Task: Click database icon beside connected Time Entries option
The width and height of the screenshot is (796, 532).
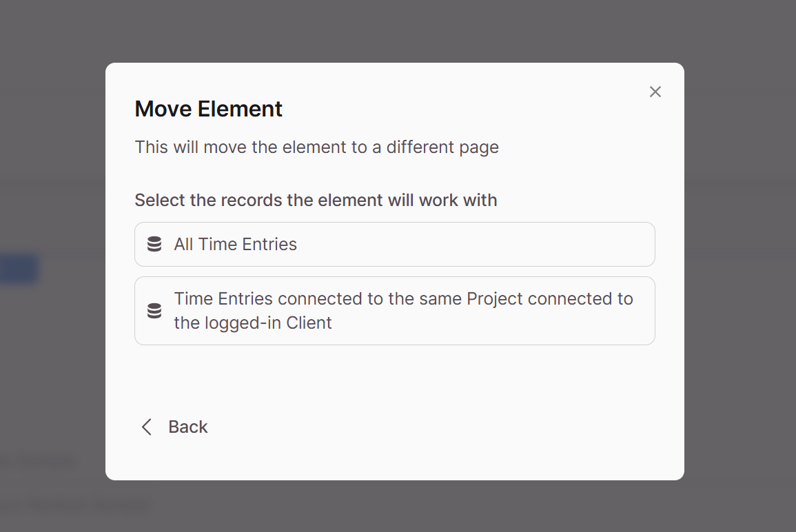Action: (154, 311)
